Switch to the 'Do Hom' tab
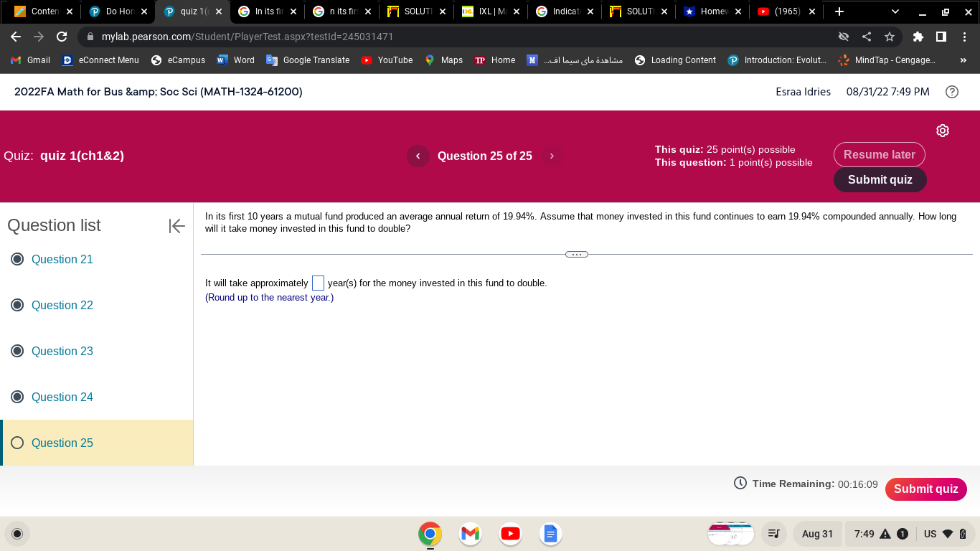980x551 pixels. [x=117, y=11]
